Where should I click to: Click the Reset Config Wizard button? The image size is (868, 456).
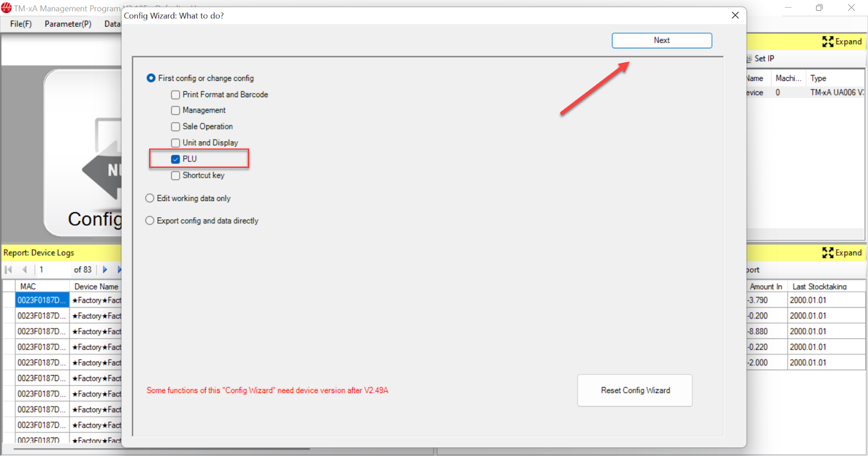point(635,390)
